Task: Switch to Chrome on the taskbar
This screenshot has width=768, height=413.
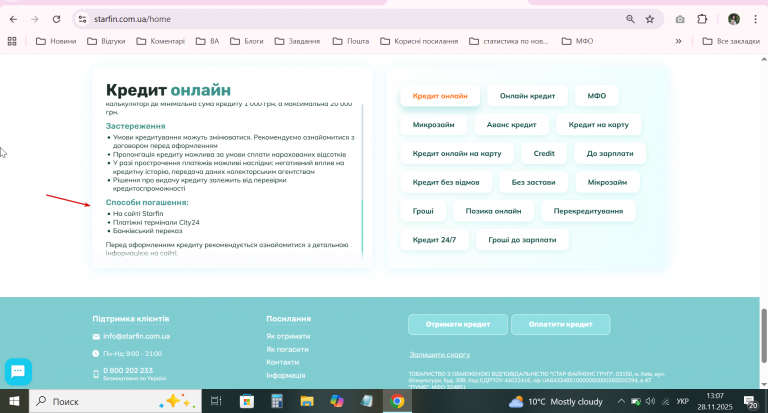Action: pos(397,401)
